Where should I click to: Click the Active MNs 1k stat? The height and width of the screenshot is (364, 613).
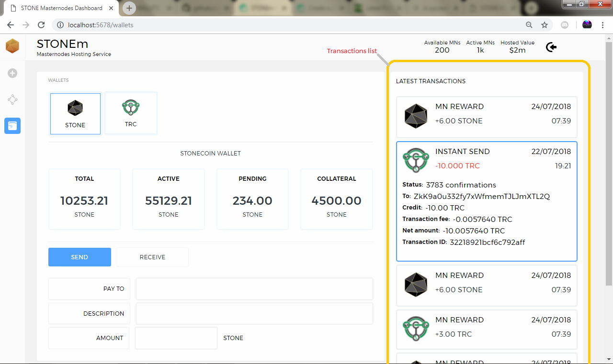point(480,46)
